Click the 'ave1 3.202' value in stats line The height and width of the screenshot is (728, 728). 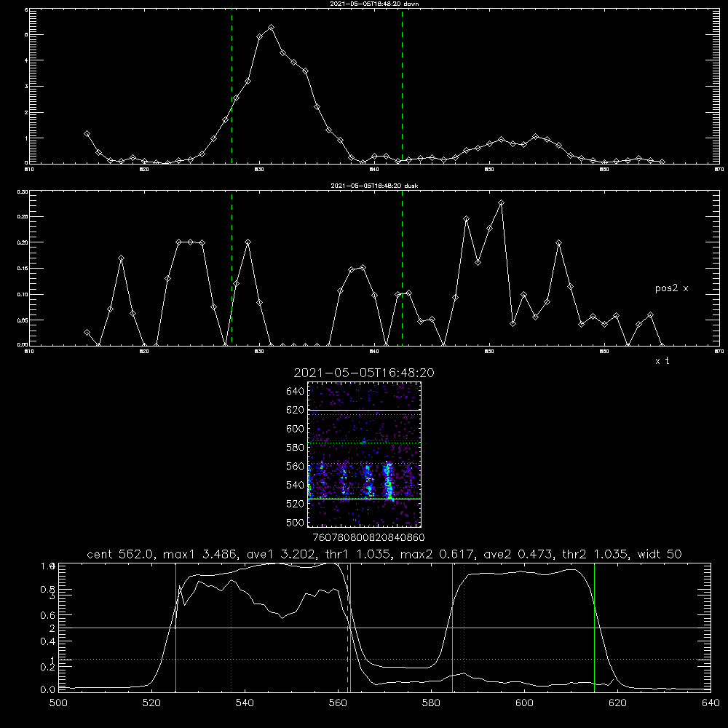click(x=281, y=554)
